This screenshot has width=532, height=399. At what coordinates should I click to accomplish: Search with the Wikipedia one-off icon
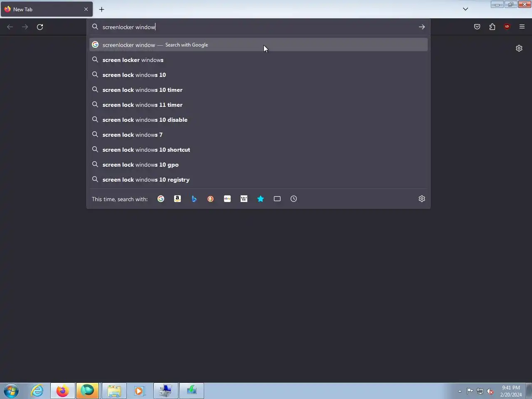pos(244,199)
